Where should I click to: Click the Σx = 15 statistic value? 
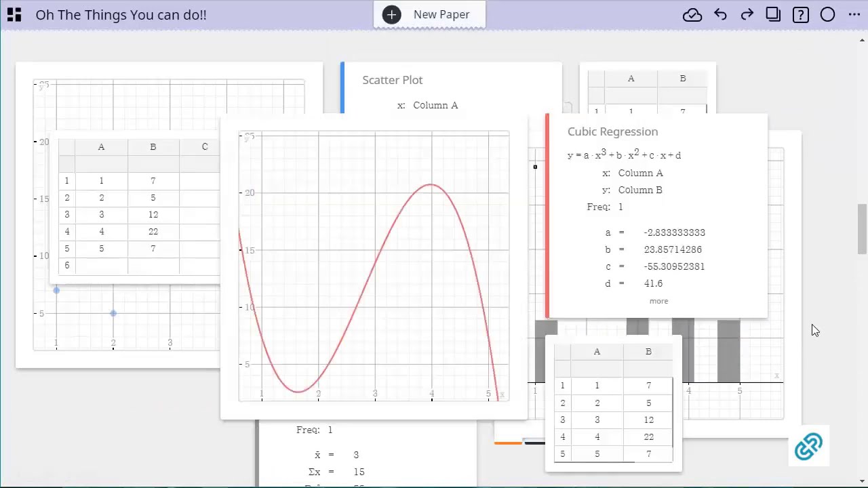pyautogui.click(x=359, y=472)
